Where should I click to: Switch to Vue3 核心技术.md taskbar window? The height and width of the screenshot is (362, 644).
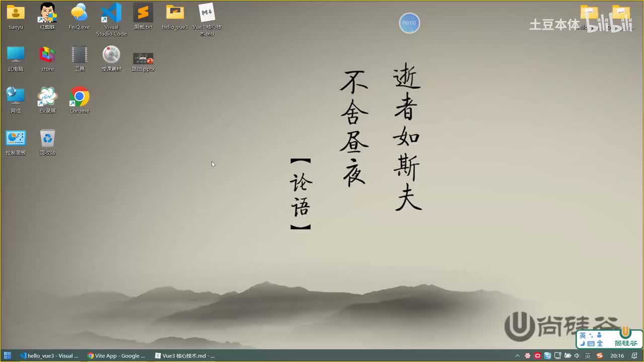click(x=185, y=355)
